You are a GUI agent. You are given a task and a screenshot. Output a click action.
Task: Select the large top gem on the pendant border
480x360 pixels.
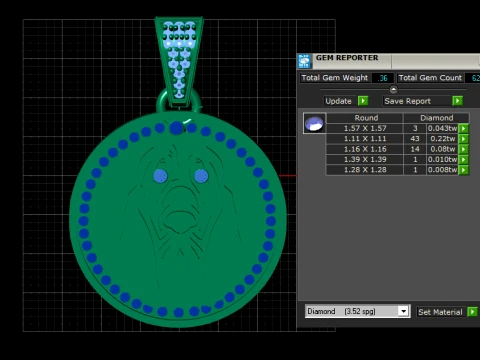tap(176, 128)
